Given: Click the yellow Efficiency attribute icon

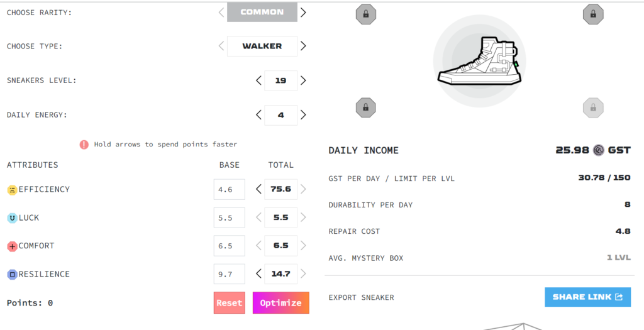Looking at the screenshot, I should [x=13, y=190].
